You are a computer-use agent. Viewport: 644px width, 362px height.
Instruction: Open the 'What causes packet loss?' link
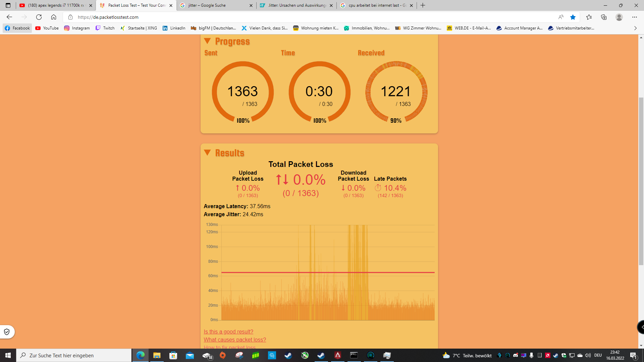235,340
